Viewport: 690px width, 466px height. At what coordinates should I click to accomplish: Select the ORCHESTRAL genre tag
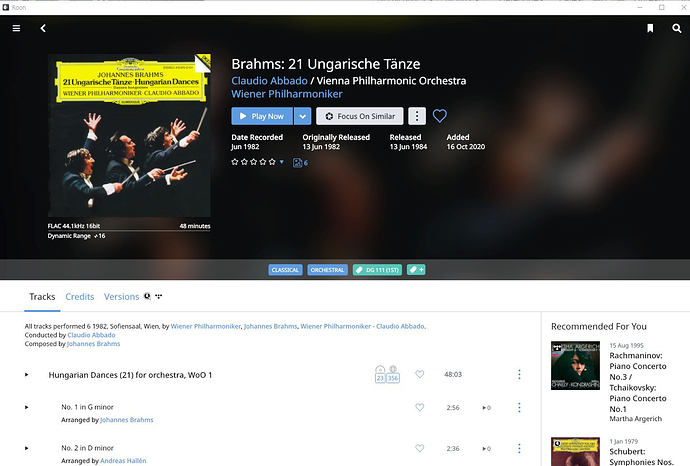coord(327,270)
